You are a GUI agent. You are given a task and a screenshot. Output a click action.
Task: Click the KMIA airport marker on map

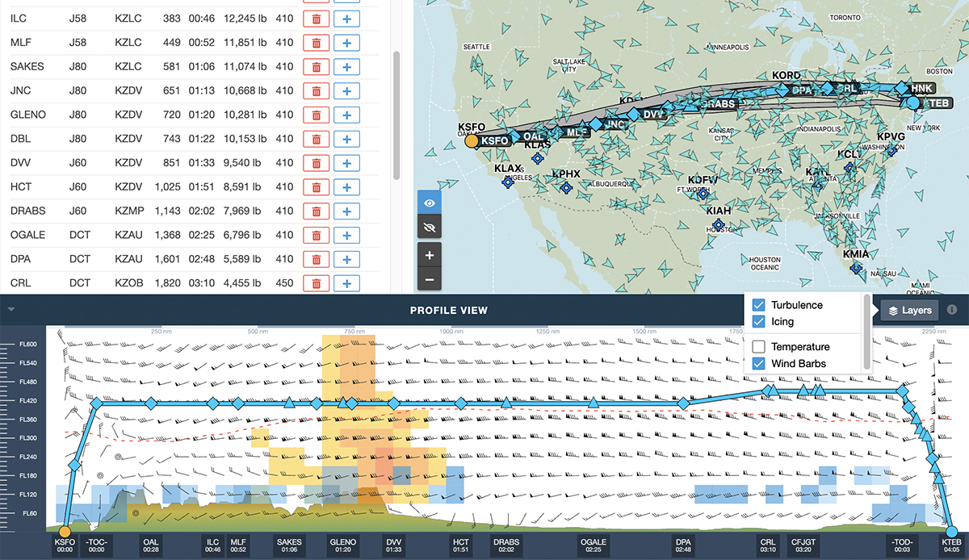[x=856, y=267]
